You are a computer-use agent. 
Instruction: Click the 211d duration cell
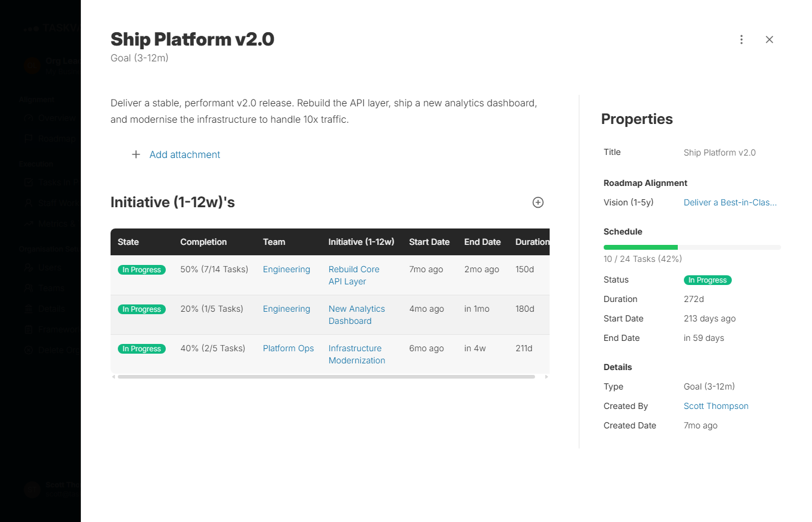tap(524, 348)
